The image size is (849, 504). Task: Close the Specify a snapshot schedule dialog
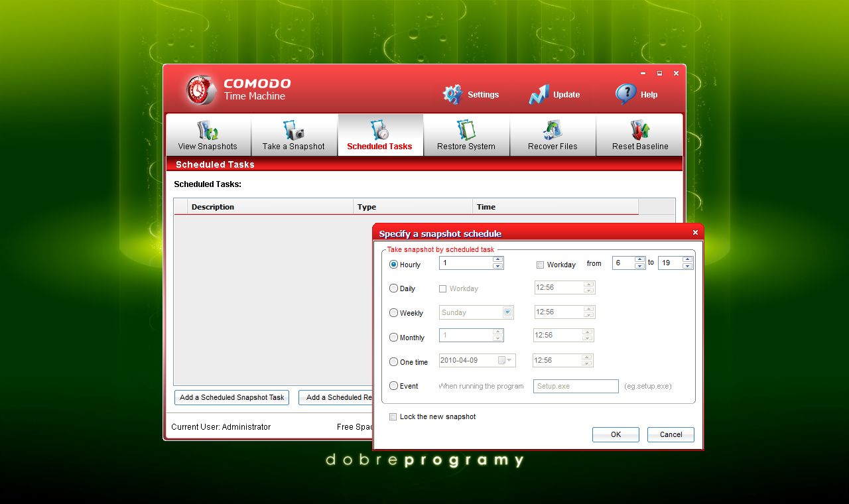[695, 233]
